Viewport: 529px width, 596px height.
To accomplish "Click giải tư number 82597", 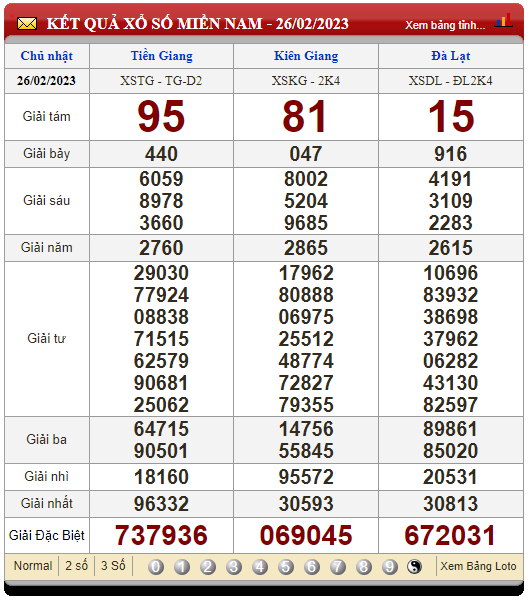I will point(450,405).
